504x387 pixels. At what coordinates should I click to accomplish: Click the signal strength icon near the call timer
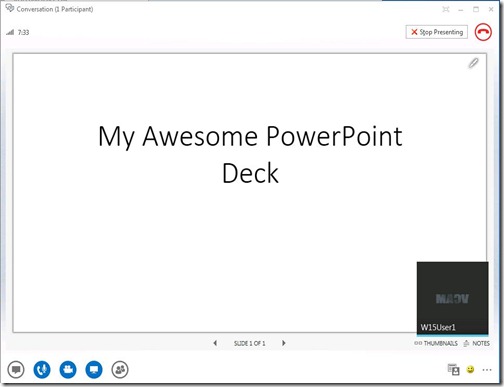point(10,32)
